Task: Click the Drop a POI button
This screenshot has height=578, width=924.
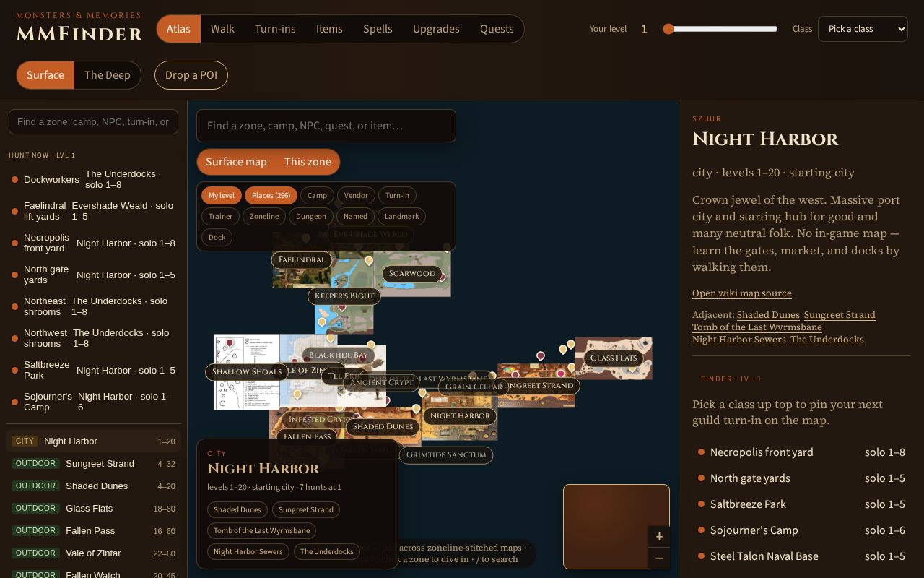Action: [191, 75]
